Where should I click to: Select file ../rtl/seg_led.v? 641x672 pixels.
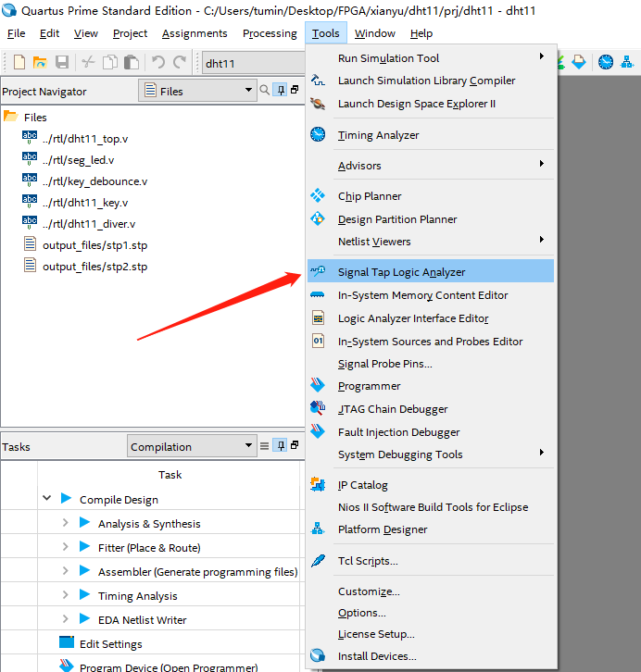point(79,160)
